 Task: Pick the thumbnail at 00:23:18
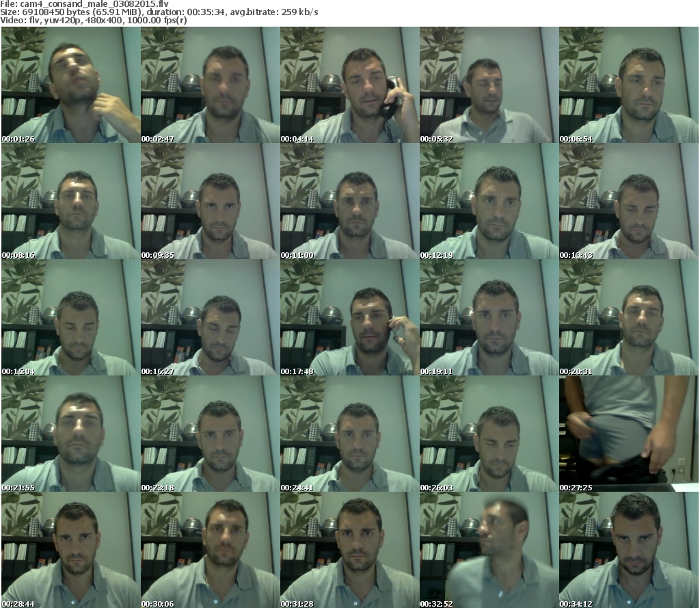point(211,434)
